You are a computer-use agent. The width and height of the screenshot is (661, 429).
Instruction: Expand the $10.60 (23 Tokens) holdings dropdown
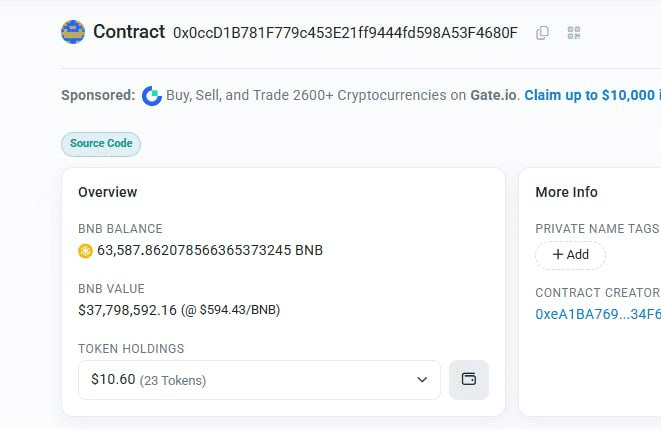pos(259,380)
